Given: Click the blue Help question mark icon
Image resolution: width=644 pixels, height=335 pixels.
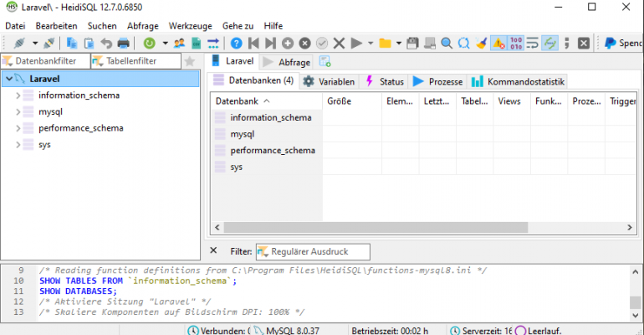Looking at the screenshot, I should [237, 44].
